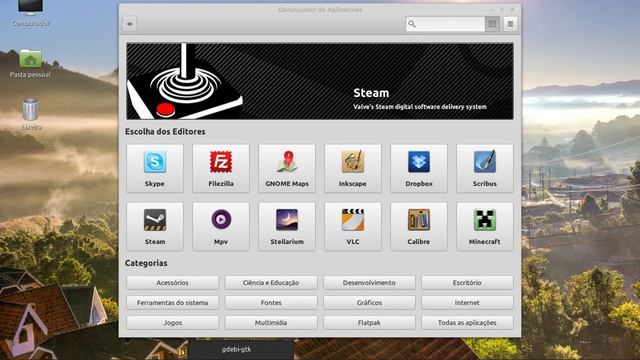Open the Escritório category
This screenshot has height=360, width=640.
[467, 282]
